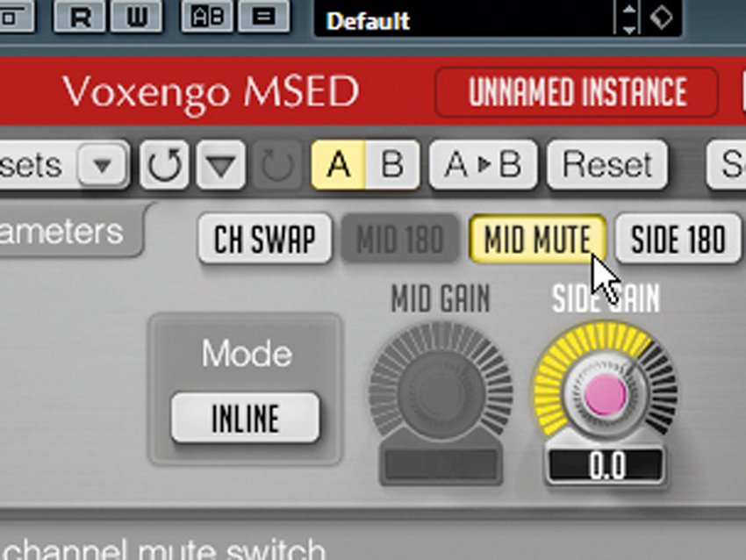Click the host toolbar button with equals-sign icon
The height and width of the screenshot is (560, 746).
click(x=263, y=16)
